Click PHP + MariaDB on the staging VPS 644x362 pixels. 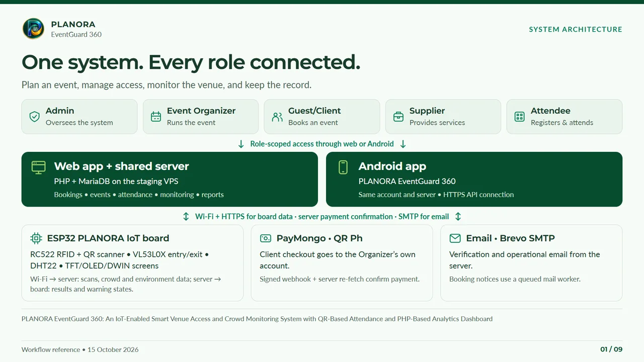tap(116, 182)
